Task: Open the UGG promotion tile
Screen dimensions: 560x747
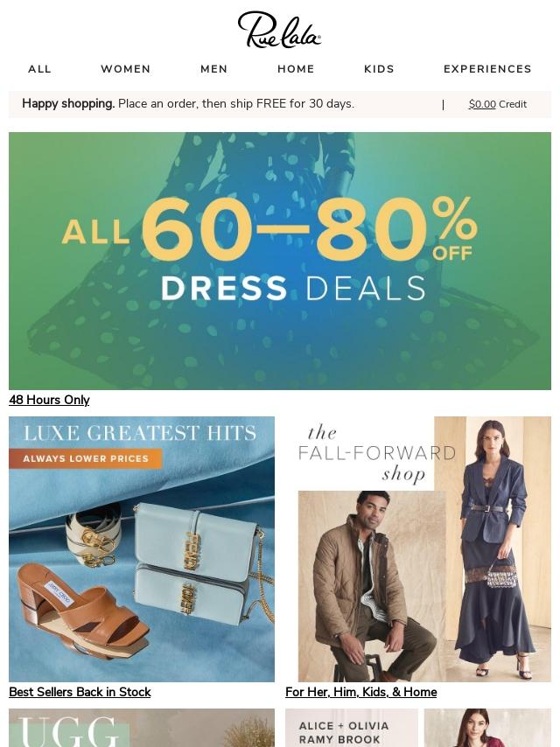Action: 142,728
